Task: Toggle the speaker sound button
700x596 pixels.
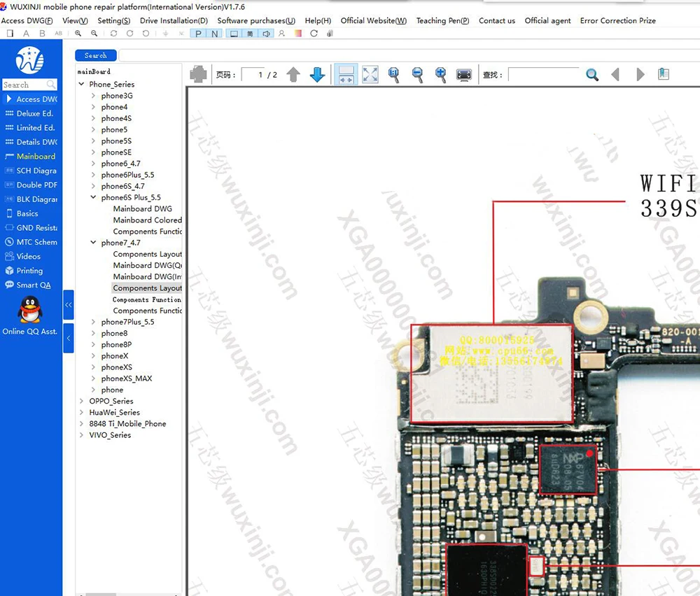Action: coord(267,34)
